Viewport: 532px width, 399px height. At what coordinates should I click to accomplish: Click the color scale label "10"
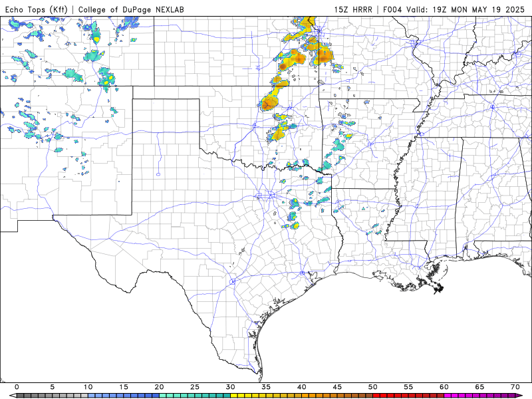(x=88, y=387)
